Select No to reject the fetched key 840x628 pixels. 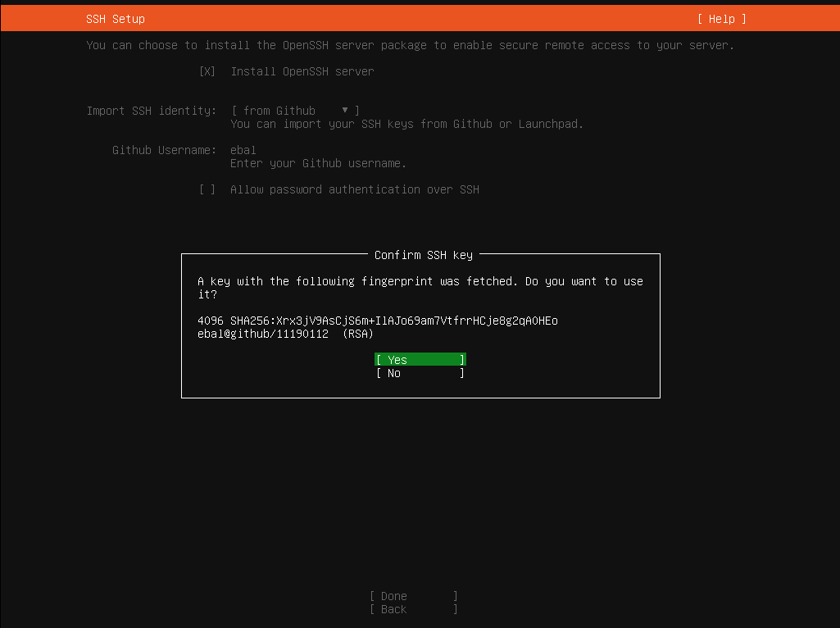tap(420, 373)
